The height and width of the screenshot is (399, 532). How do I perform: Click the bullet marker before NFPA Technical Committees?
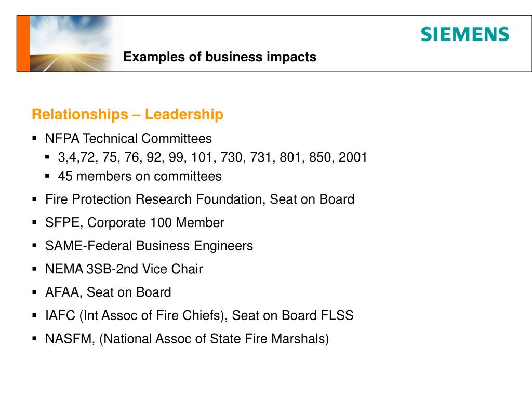(35, 138)
